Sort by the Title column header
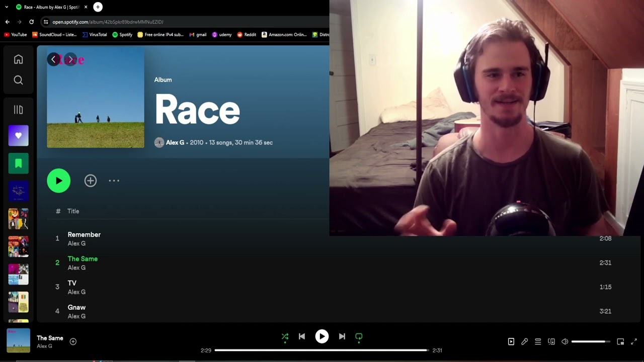This screenshot has height=362, width=644. click(73, 211)
